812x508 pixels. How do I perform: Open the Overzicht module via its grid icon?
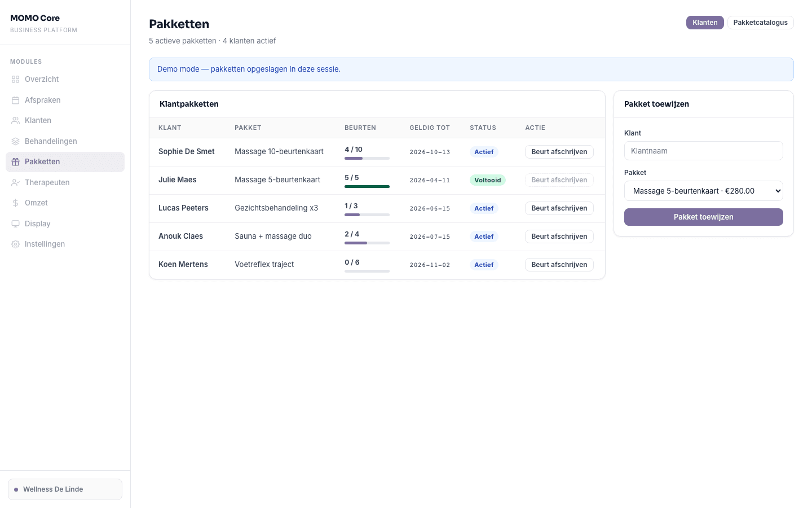tap(15, 79)
